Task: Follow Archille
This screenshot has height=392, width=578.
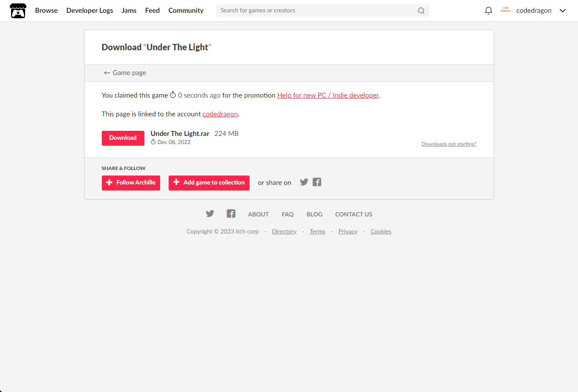Action: click(131, 183)
